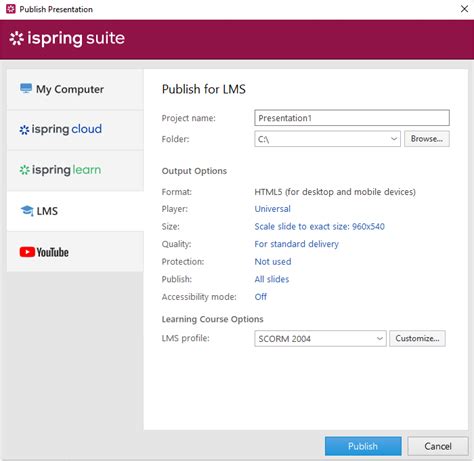Click the Publish for LMS heading
474x461 pixels.
click(x=204, y=89)
